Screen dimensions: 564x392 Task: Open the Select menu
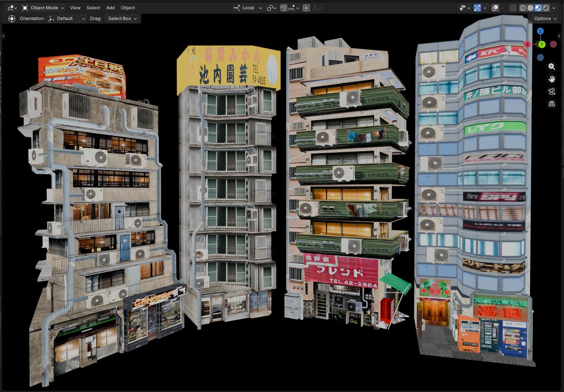pyautogui.click(x=93, y=8)
